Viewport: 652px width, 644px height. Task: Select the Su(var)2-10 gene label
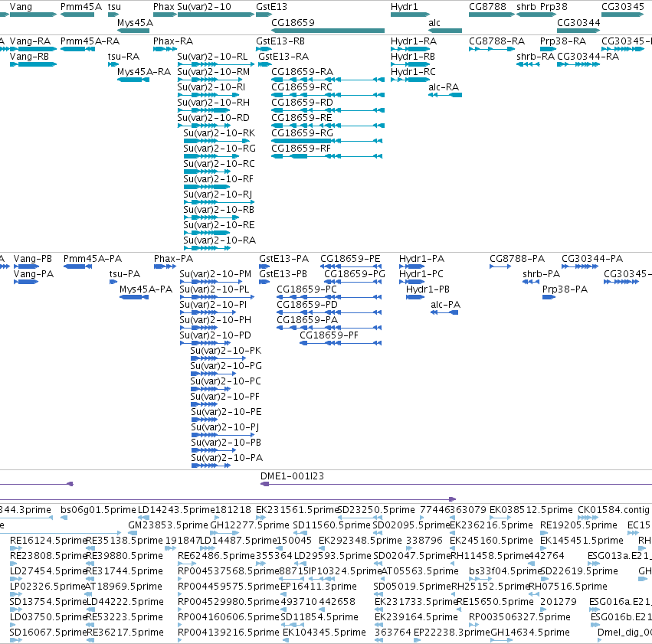click(204, 7)
